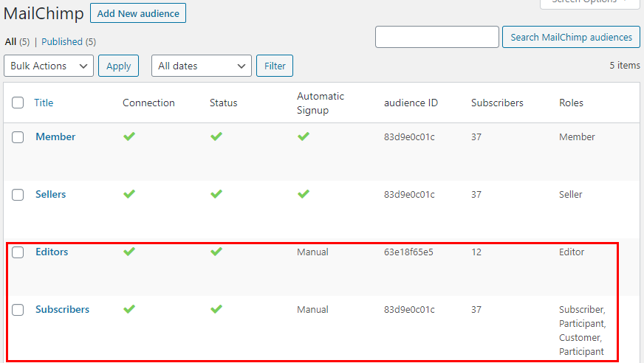The width and height of the screenshot is (644, 363).
Task: Click subscriber count 37 in Subscribers row
Action: pyautogui.click(x=476, y=310)
